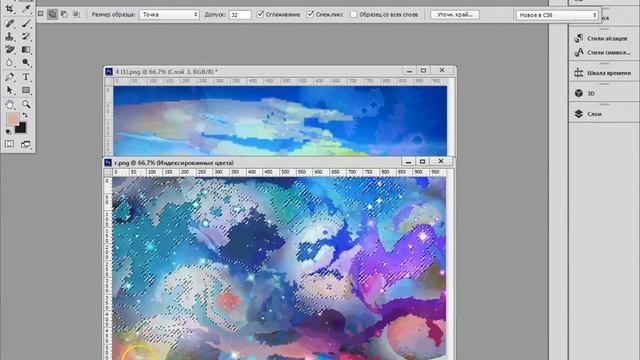Image resolution: width=640 pixels, height=360 pixels.
Task: Select the Clone Stamp tool
Action: click(x=9, y=36)
